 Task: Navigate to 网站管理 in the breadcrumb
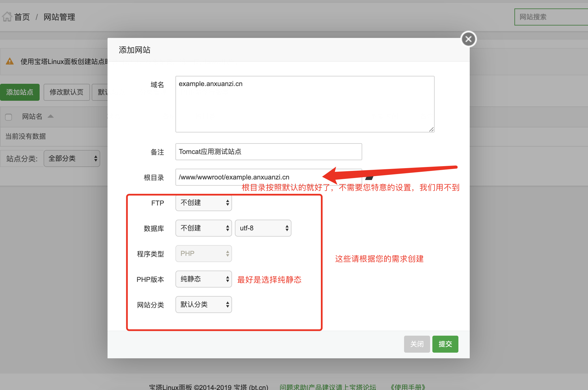59,17
